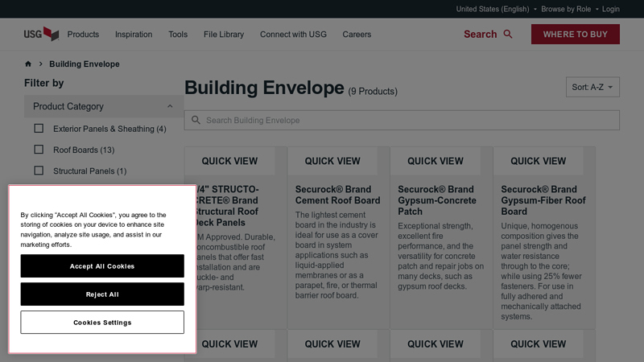Open Browse by Role dropdown

[569, 9]
